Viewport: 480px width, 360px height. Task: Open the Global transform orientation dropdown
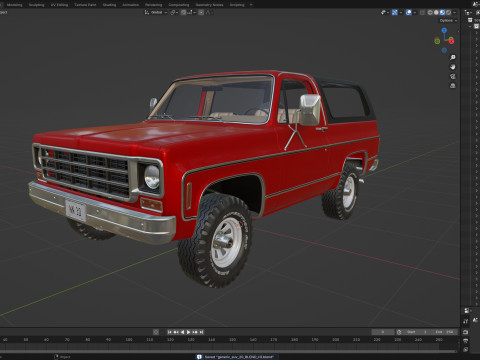156,12
